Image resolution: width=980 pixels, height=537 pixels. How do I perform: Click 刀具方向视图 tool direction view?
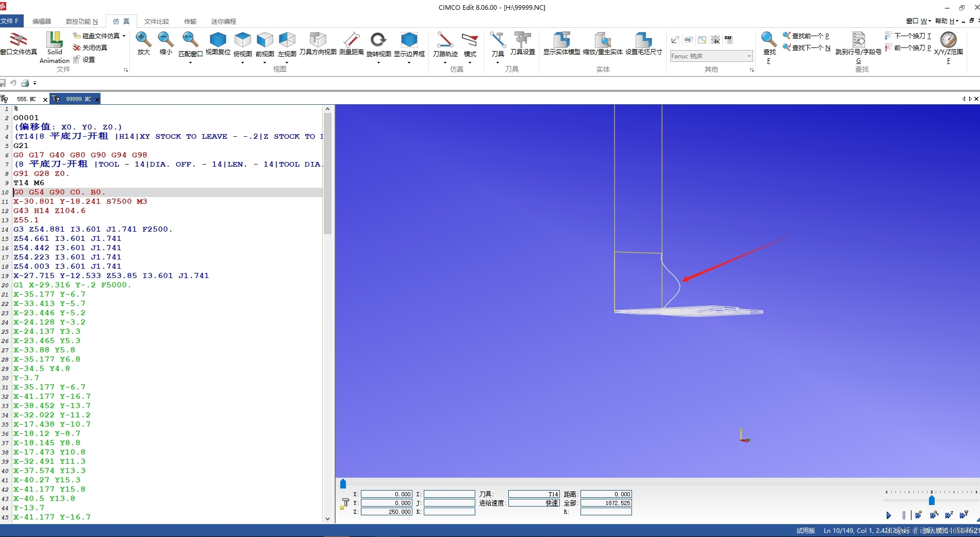(x=318, y=40)
